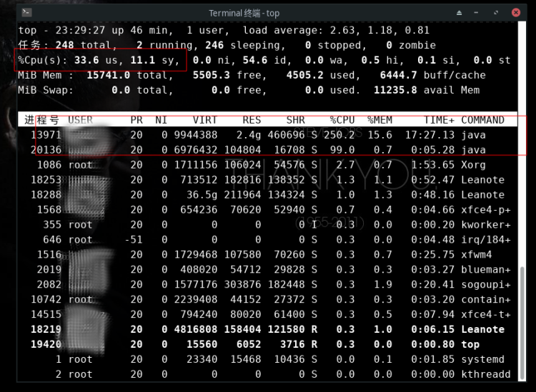Click the terminal icon in the title bar

[x=26, y=12]
